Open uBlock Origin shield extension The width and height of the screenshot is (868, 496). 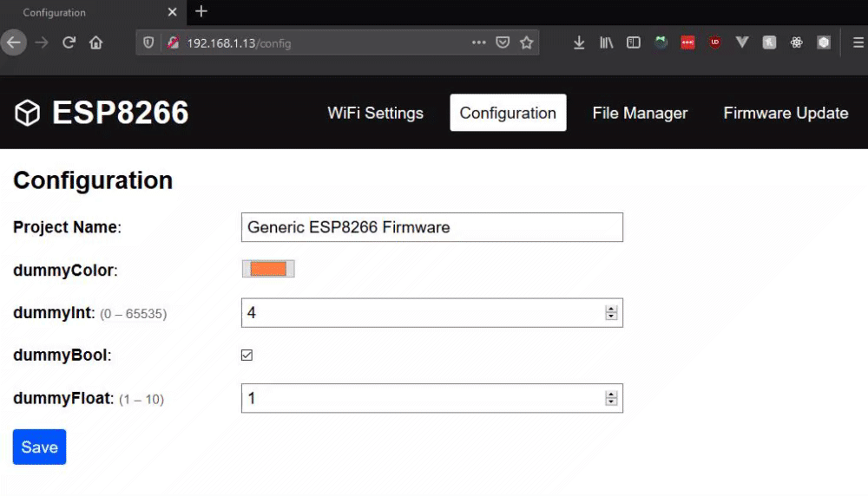point(714,42)
